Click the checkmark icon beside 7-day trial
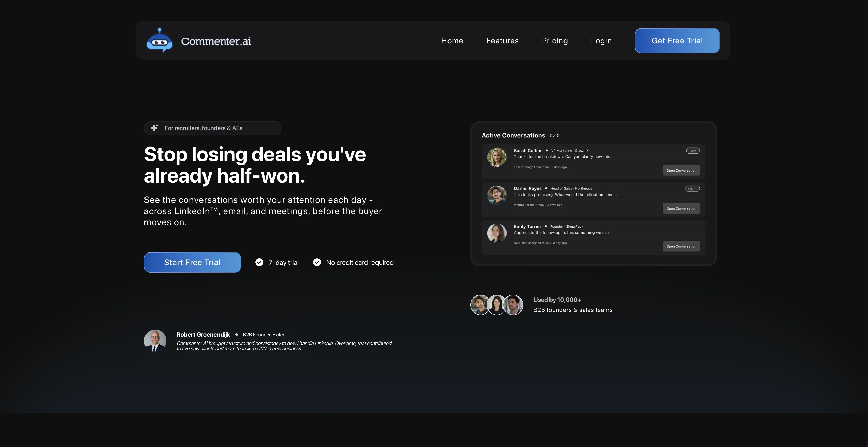Viewport: 868px width, 447px height. [259, 262]
